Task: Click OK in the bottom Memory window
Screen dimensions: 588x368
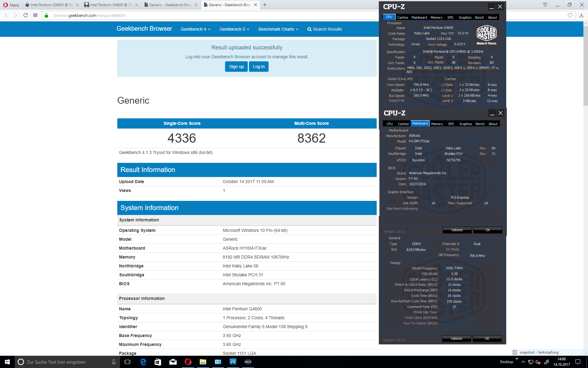Action: click(x=487, y=339)
